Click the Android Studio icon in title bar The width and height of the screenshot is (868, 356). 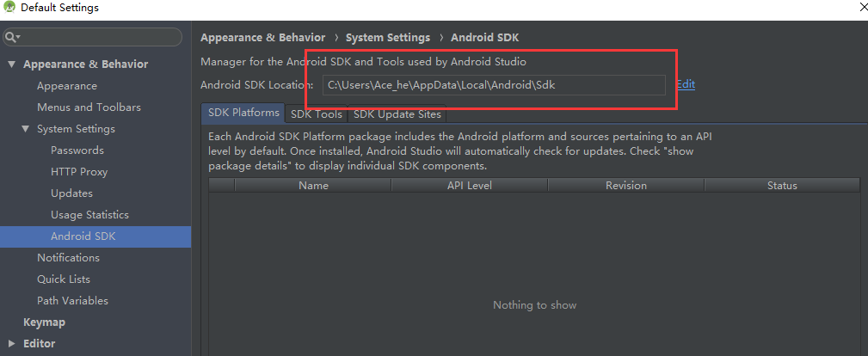(x=9, y=8)
